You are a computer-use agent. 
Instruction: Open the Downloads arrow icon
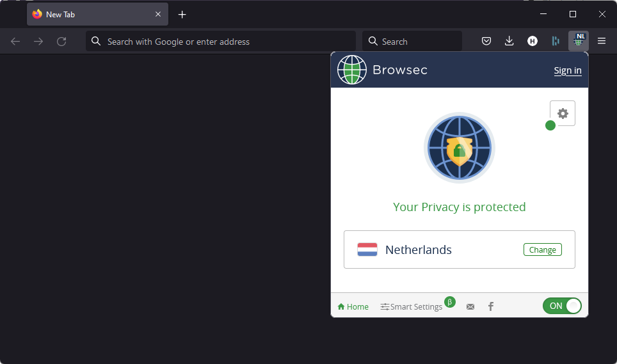(x=509, y=41)
